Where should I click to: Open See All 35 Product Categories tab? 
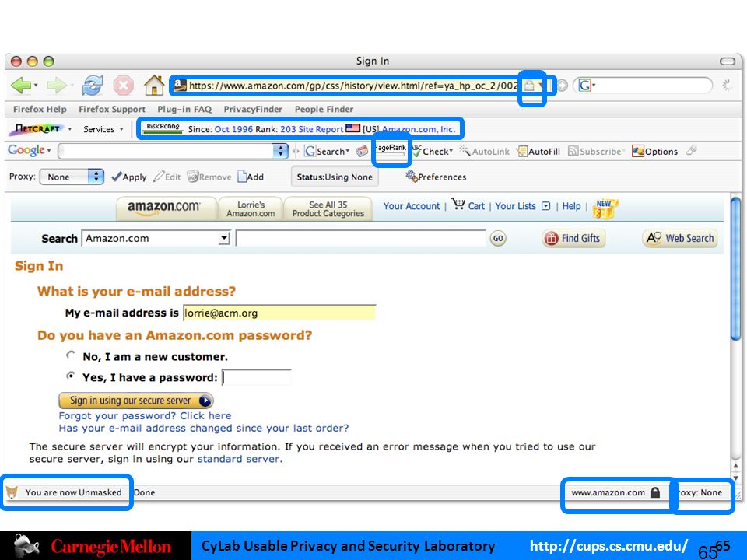(x=328, y=208)
